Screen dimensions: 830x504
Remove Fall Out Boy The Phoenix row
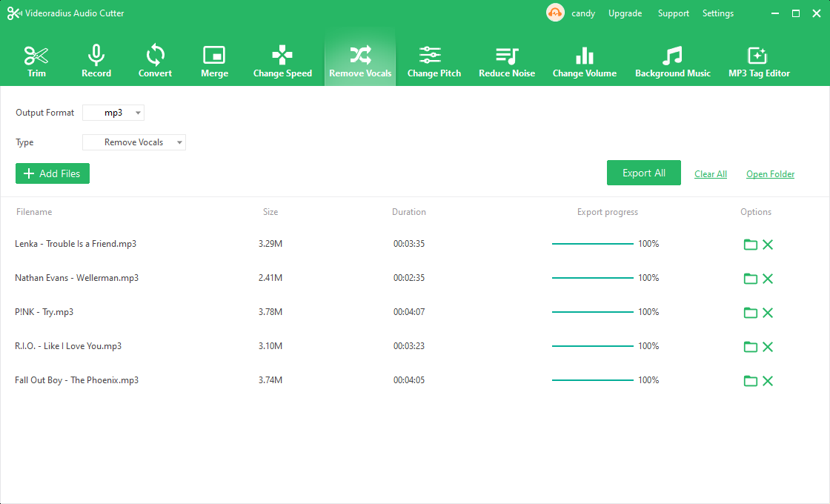coord(768,381)
